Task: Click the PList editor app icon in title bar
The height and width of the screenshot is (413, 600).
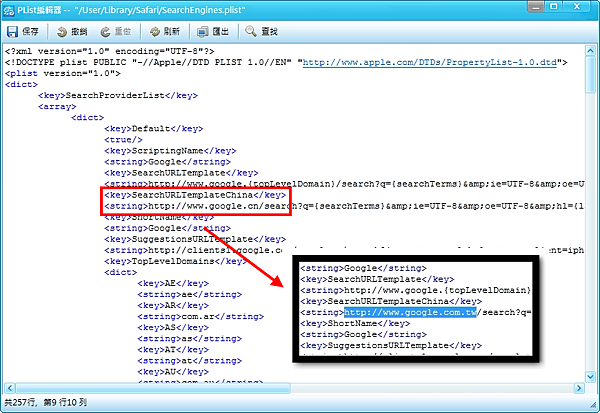Action: (8, 10)
